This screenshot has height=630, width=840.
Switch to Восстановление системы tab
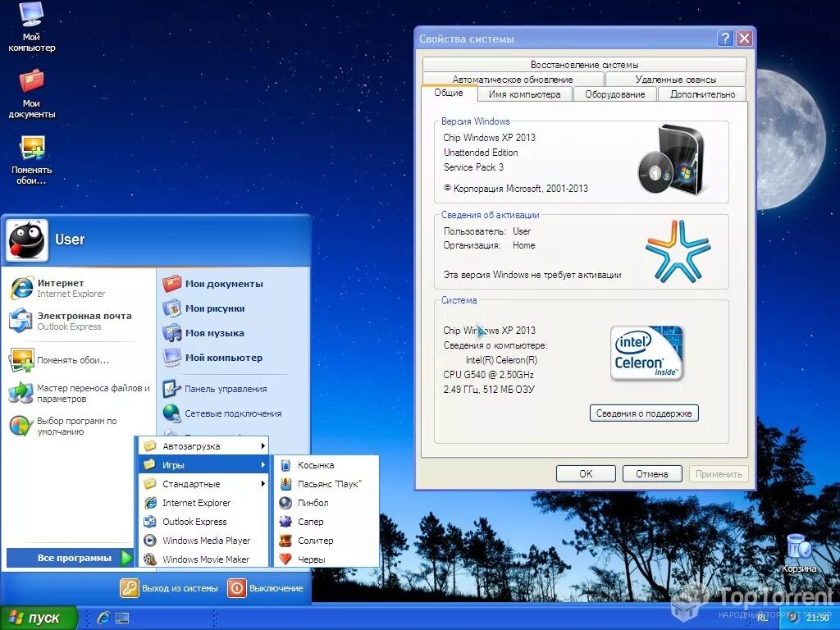click(584, 64)
